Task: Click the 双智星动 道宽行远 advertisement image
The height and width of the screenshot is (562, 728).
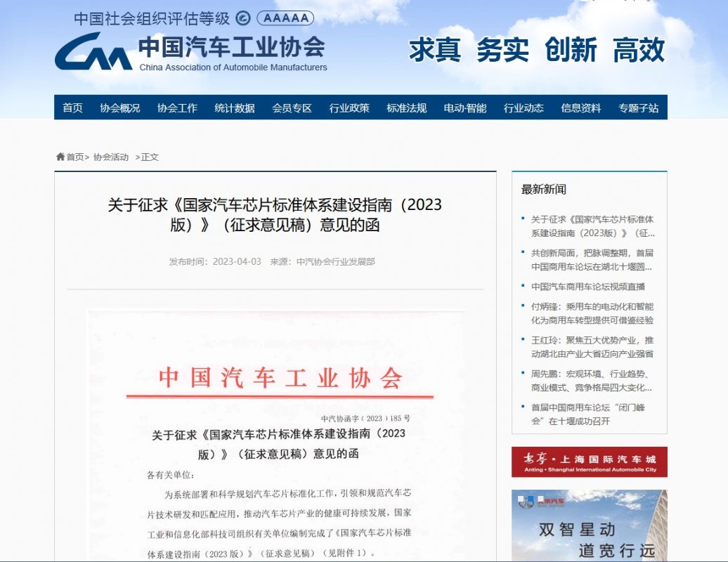Action: coord(589,525)
